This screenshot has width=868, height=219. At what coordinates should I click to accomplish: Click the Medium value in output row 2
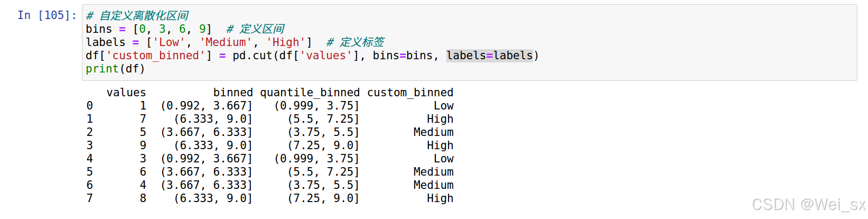433,132
